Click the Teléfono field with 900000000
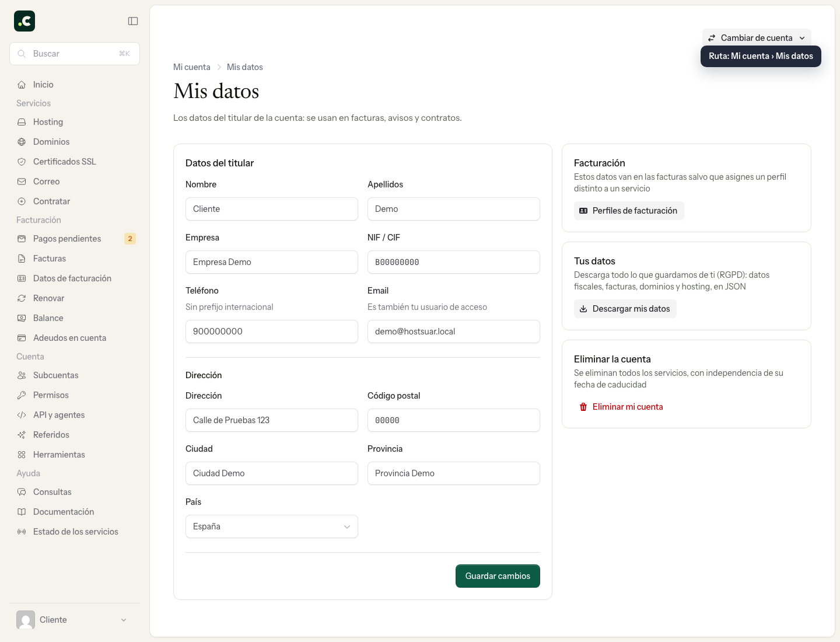 [x=272, y=332]
